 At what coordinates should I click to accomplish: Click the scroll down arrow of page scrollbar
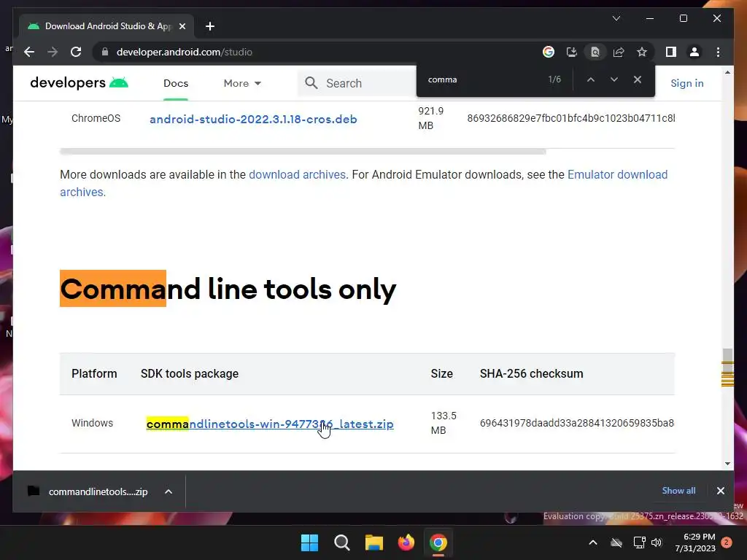tap(727, 463)
